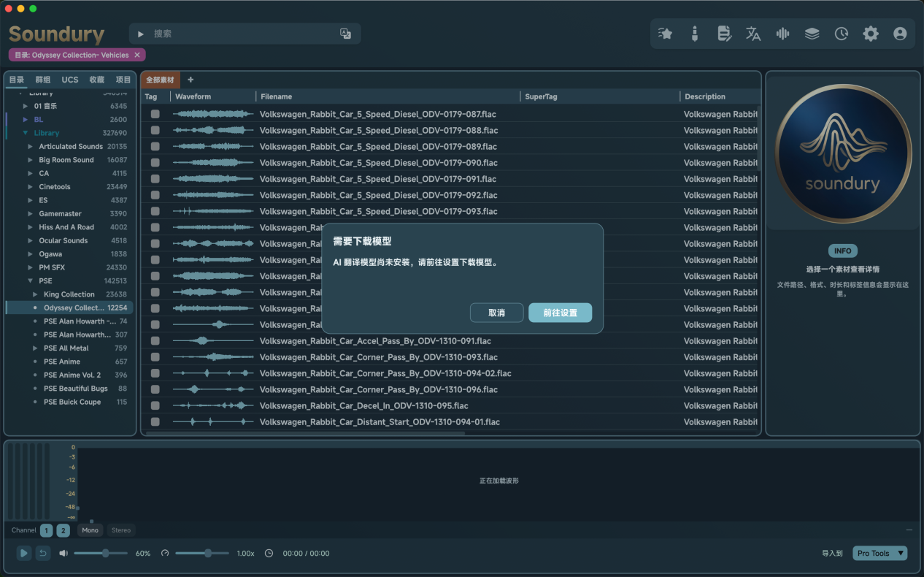Sort by the Filename column header
The height and width of the screenshot is (577, 924).
(x=277, y=96)
